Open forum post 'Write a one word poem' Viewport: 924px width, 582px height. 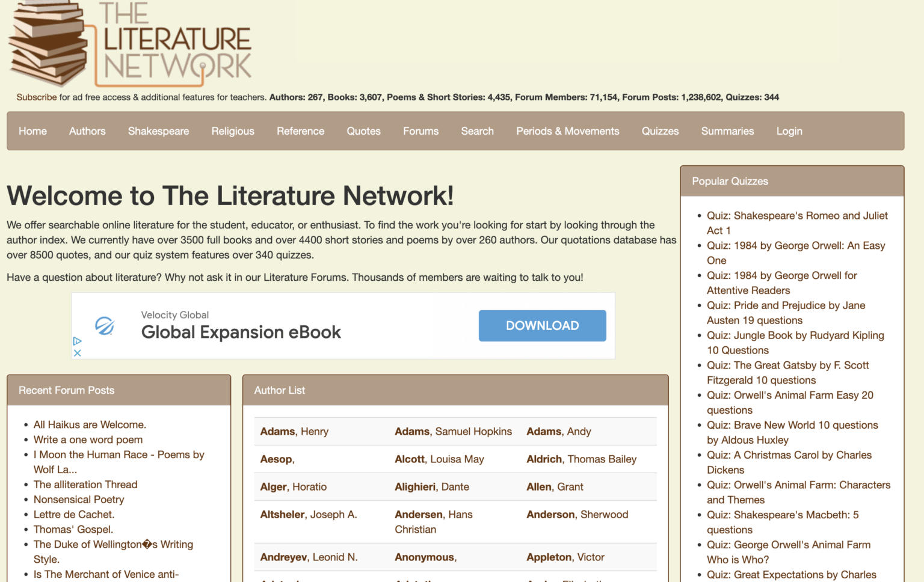tap(88, 440)
